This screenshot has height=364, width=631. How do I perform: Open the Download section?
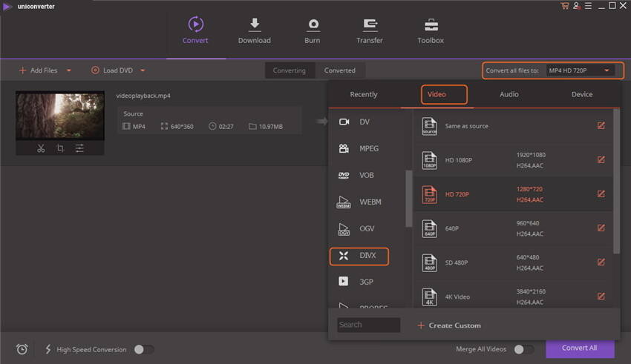click(x=255, y=30)
